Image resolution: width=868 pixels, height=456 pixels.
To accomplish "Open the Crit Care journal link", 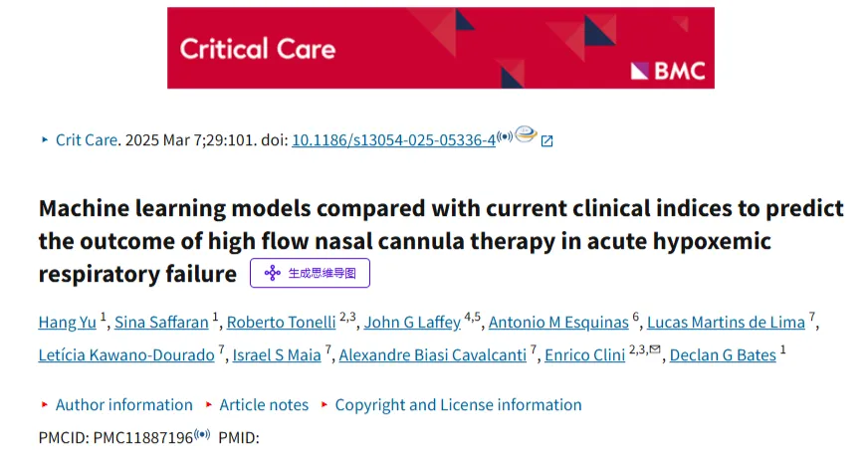I will [x=87, y=140].
